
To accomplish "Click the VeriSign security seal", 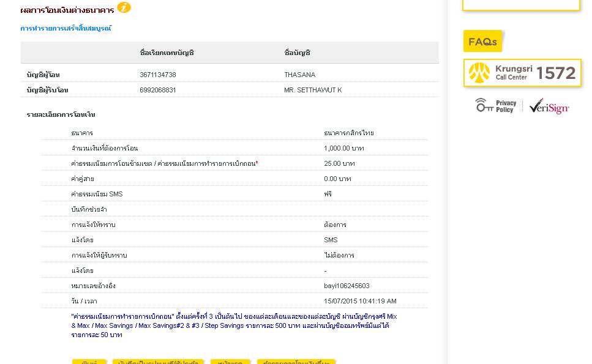I will pyautogui.click(x=549, y=106).
